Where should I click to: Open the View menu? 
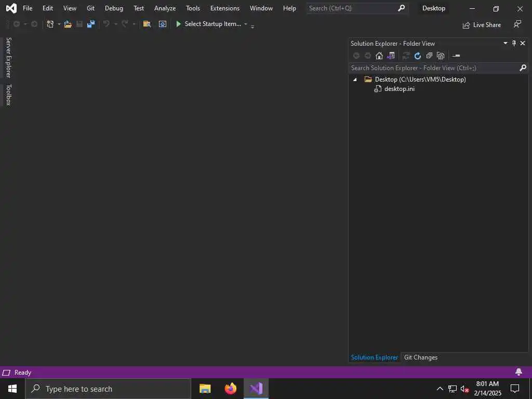point(70,8)
